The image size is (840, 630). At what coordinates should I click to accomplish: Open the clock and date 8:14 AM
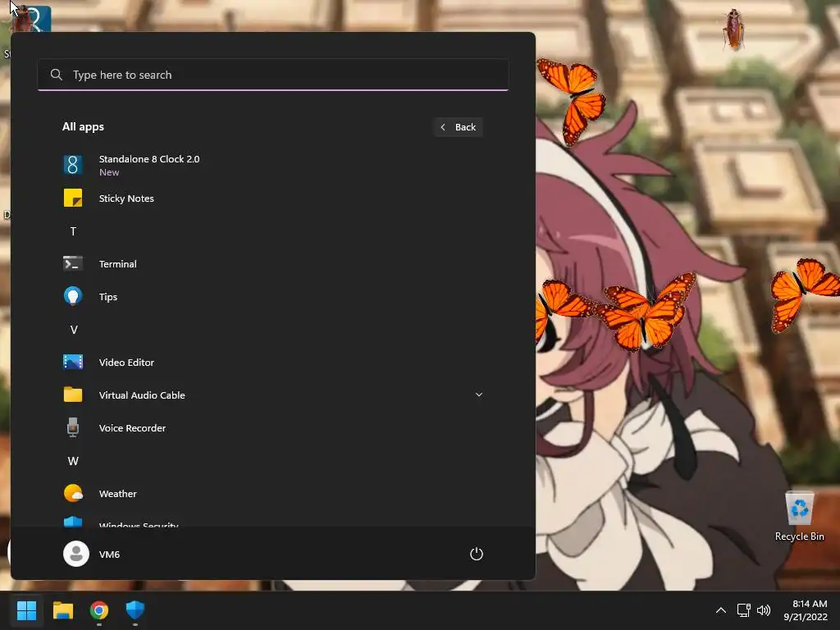[x=806, y=610]
